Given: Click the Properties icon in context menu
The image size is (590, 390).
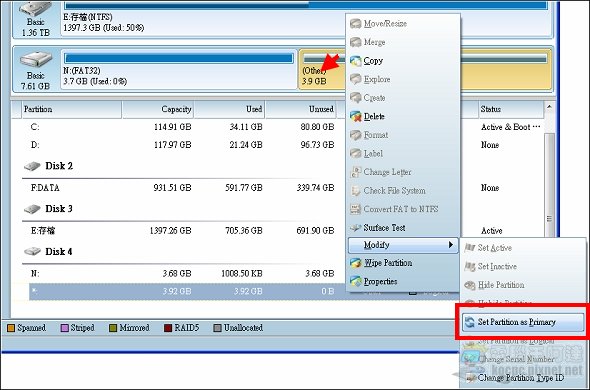Looking at the screenshot, I should point(356,281).
